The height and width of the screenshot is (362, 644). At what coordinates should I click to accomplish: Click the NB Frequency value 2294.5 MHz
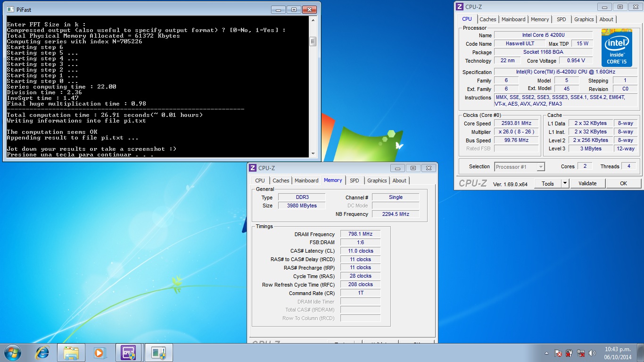point(396,214)
